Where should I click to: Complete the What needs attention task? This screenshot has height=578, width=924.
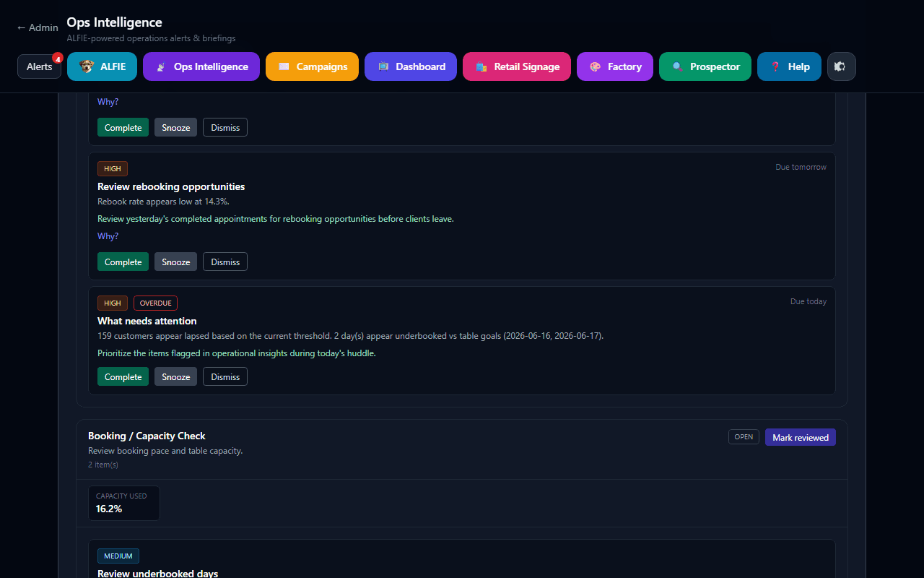point(123,376)
